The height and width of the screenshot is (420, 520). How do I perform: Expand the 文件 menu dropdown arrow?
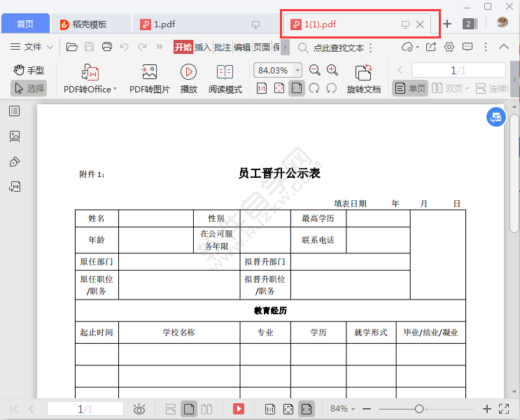tap(50, 47)
